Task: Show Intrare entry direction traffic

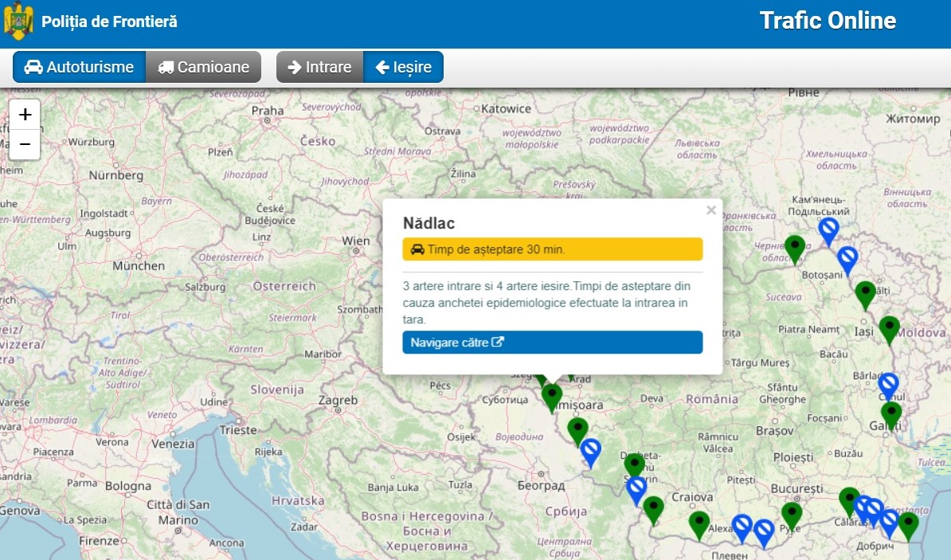Action: tap(319, 67)
